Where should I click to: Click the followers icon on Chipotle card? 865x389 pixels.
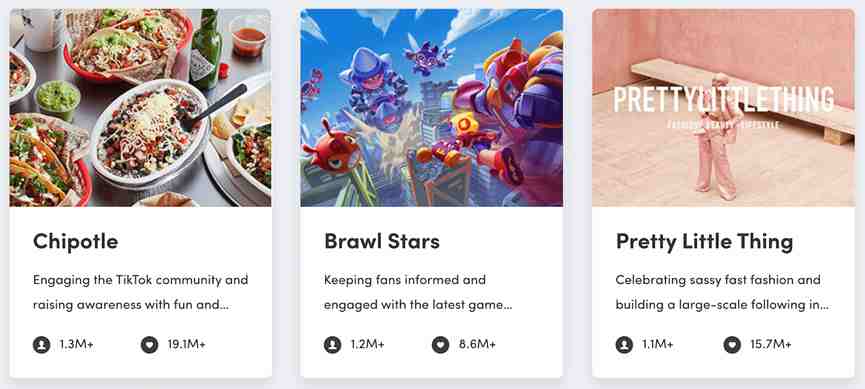click(41, 345)
